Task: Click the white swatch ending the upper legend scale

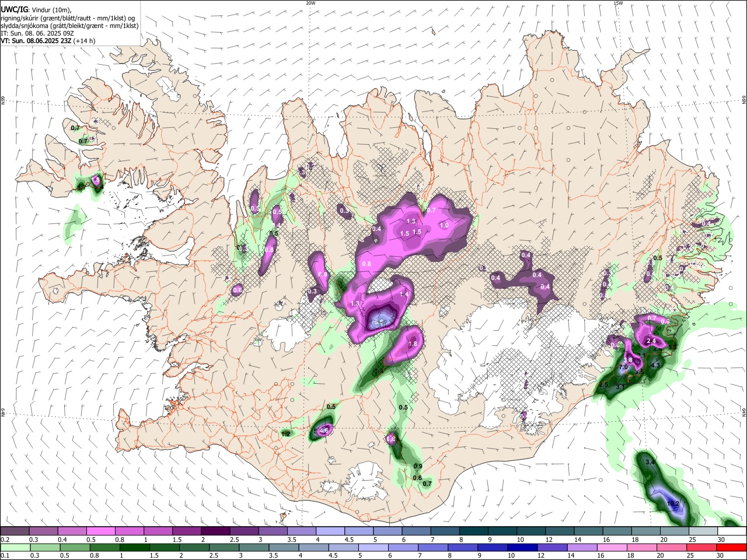Action: point(732,531)
